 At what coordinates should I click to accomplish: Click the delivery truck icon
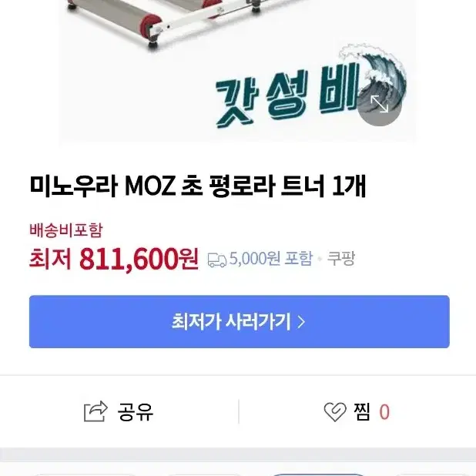tap(216, 260)
